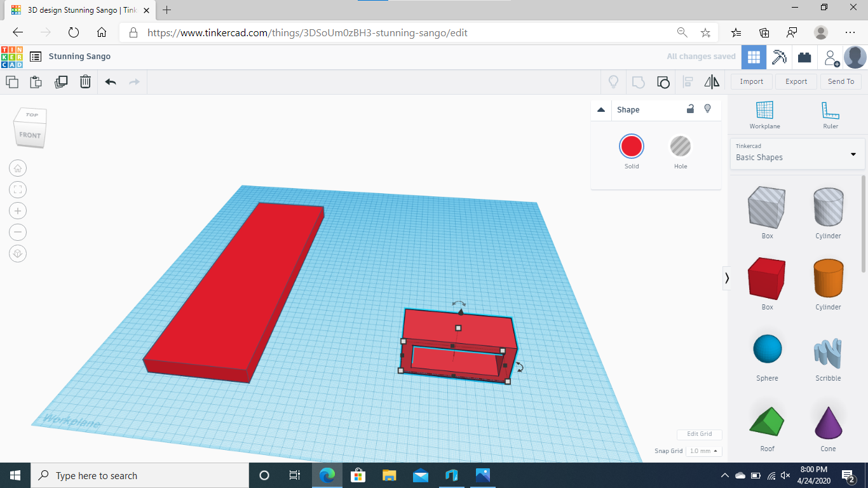This screenshot has height=488, width=868.
Task: Click the Tinkercad logo
Action: pos(12,57)
